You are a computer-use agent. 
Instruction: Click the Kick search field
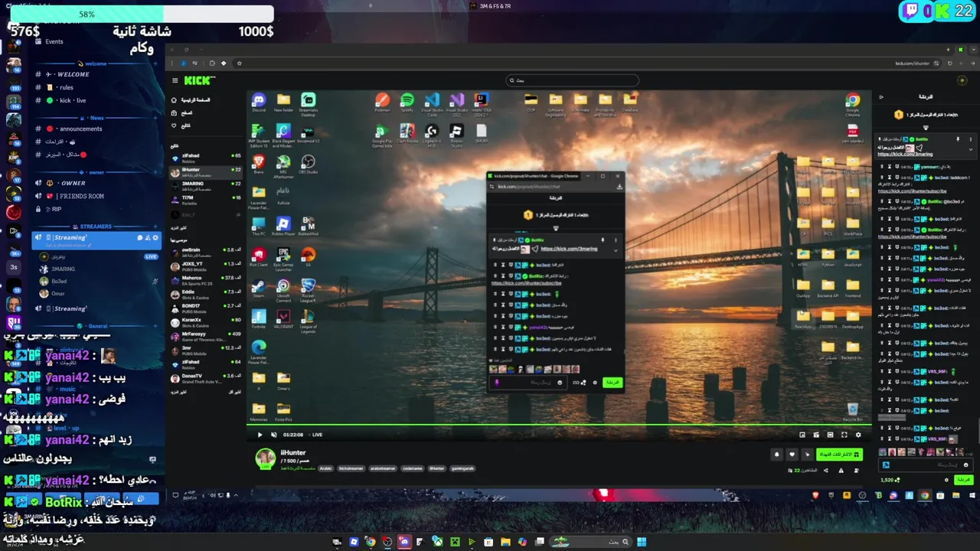point(573,80)
